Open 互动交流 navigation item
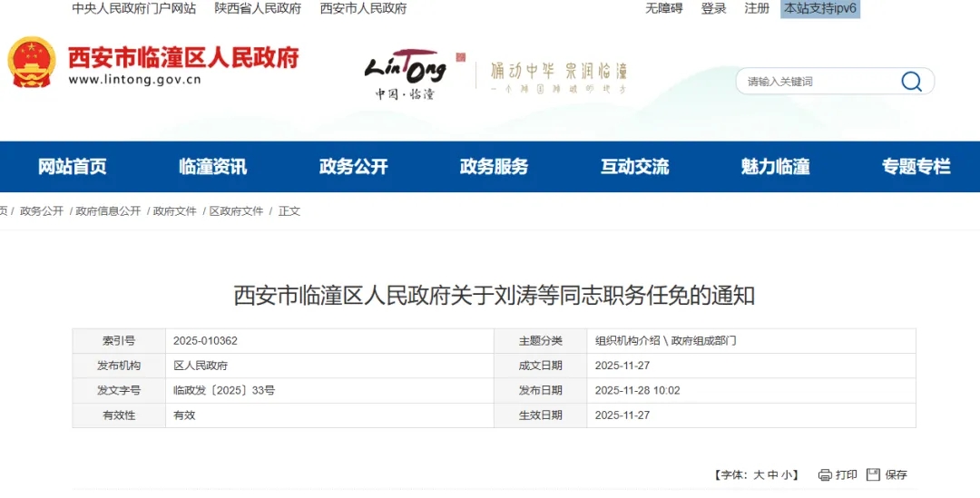Viewport: 980px width, 498px height. [x=635, y=167]
